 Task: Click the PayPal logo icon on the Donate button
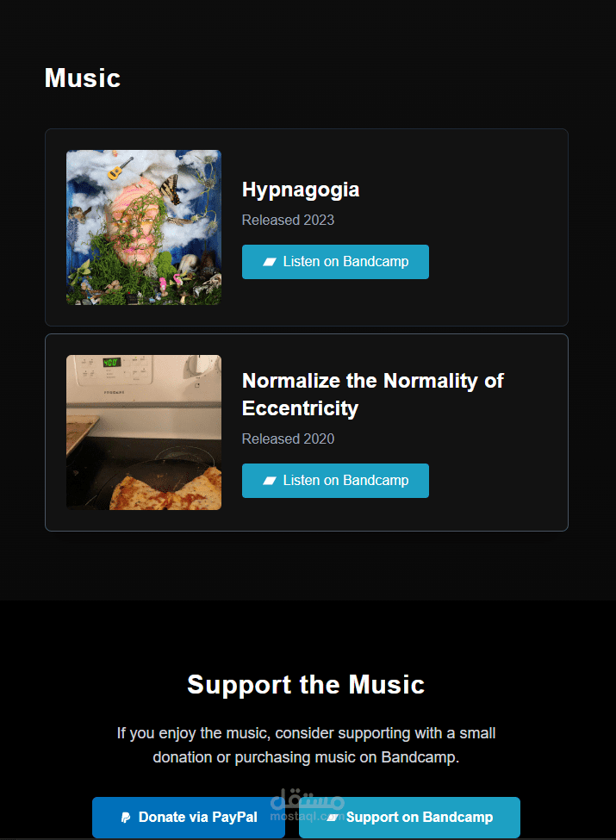coord(126,818)
